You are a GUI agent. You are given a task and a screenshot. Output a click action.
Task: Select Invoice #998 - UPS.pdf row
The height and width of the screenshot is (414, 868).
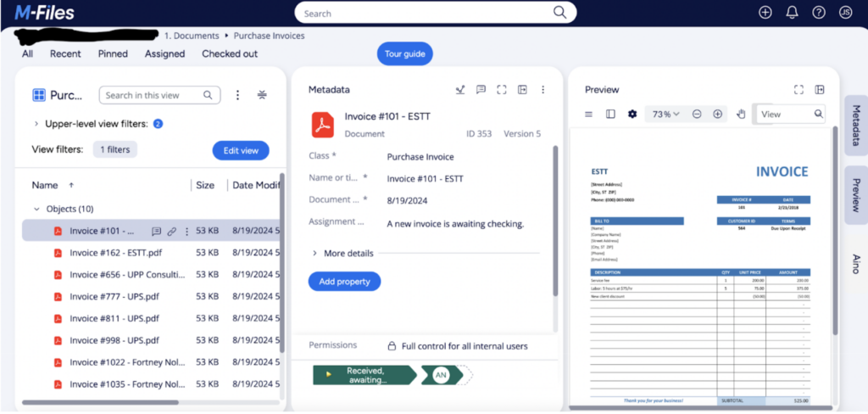point(151,340)
